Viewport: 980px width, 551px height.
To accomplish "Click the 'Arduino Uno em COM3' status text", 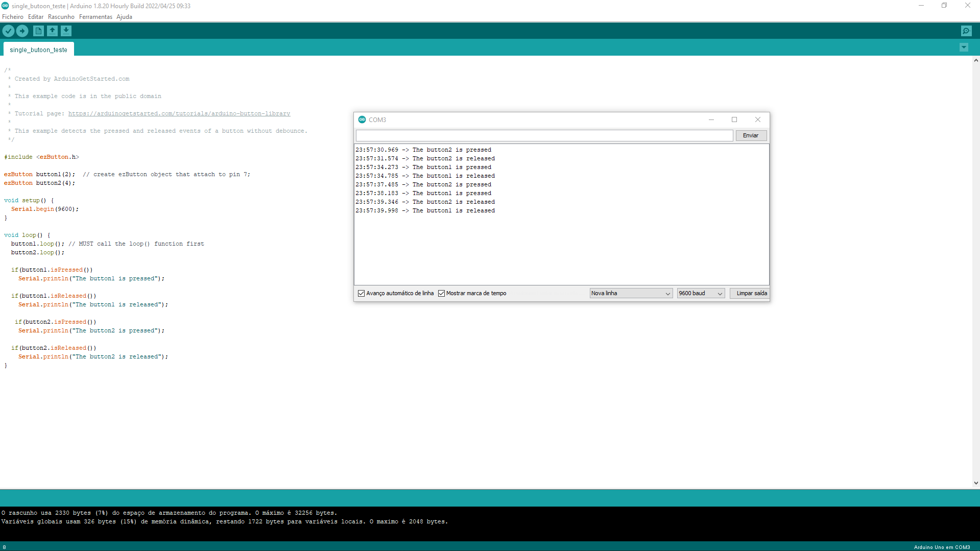I will point(942,547).
